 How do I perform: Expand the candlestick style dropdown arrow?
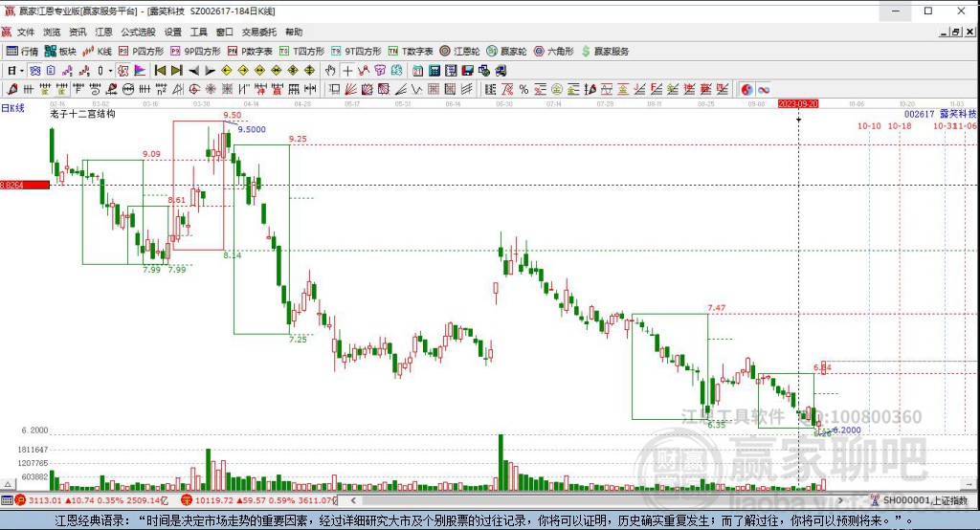click(110, 71)
